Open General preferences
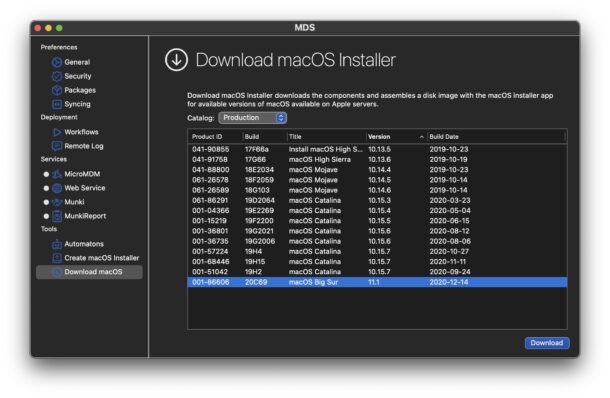The width and height of the screenshot is (610, 398). pyautogui.click(x=77, y=62)
